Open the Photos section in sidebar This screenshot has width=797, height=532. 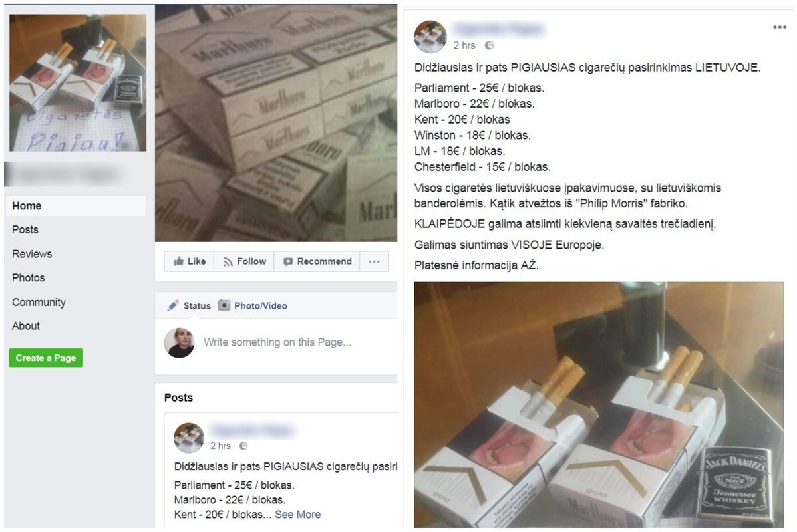29,277
